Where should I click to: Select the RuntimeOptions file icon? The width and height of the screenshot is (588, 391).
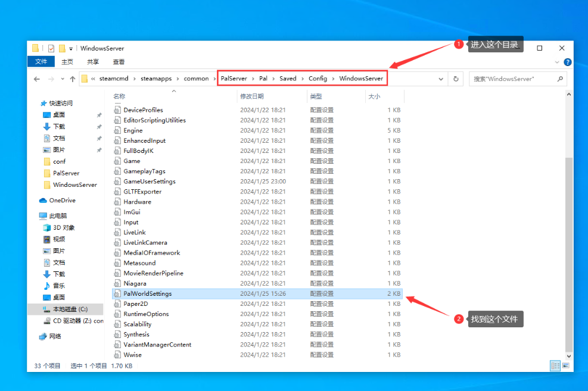[117, 314]
